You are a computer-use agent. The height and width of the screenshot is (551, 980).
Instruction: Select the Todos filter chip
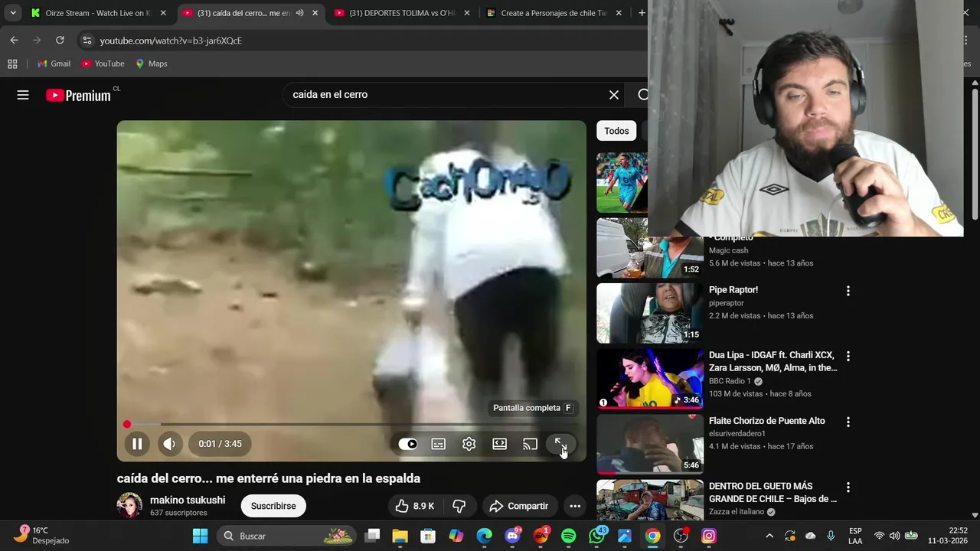616,131
